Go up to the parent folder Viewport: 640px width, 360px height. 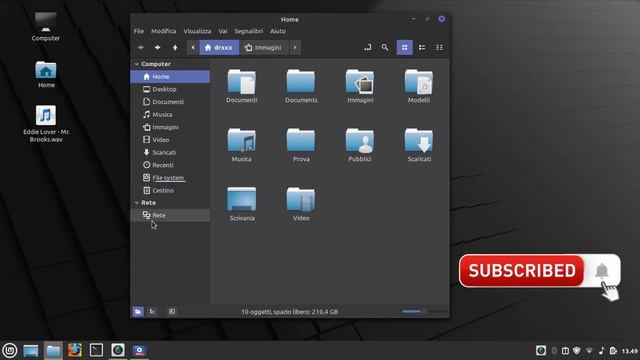point(175,48)
